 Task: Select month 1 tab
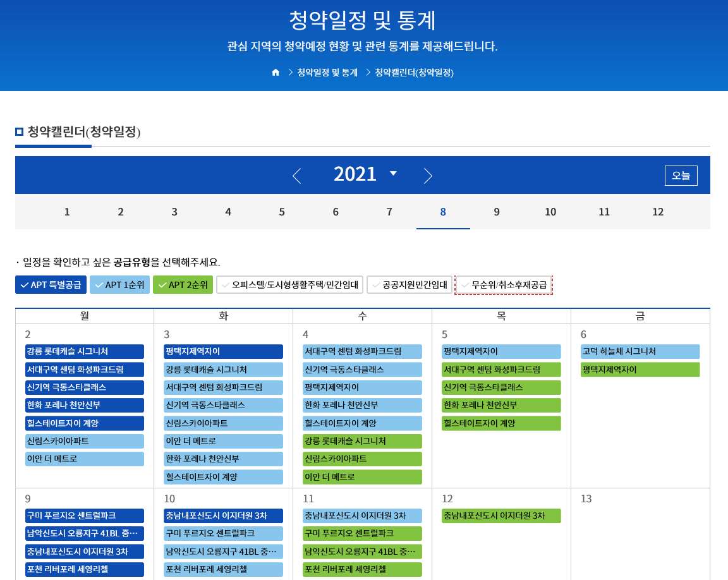67,212
